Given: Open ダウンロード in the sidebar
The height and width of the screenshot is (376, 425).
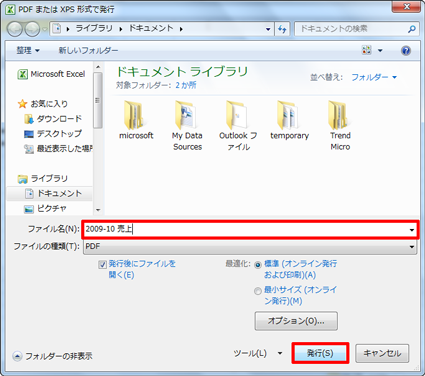Looking at the screenshot, I should pyautogui.click(x=53, y=119).
